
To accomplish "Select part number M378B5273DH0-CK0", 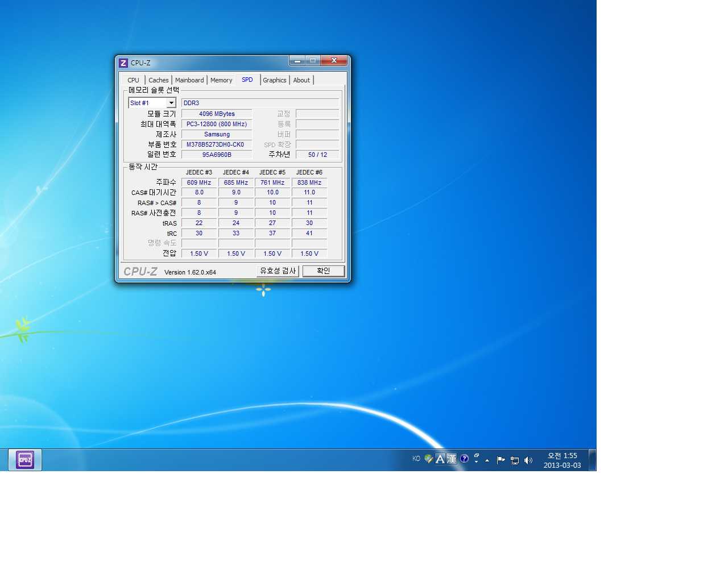I will [217, 144].
